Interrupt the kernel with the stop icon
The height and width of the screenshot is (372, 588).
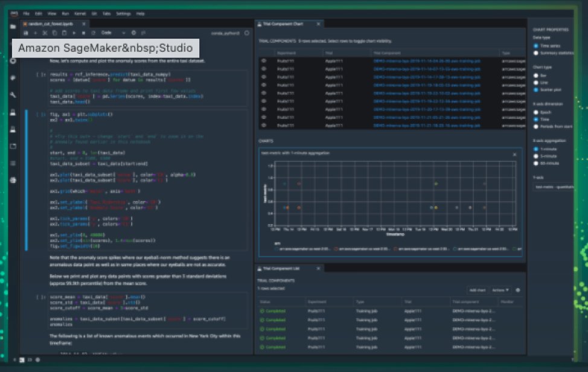[83, 33]
